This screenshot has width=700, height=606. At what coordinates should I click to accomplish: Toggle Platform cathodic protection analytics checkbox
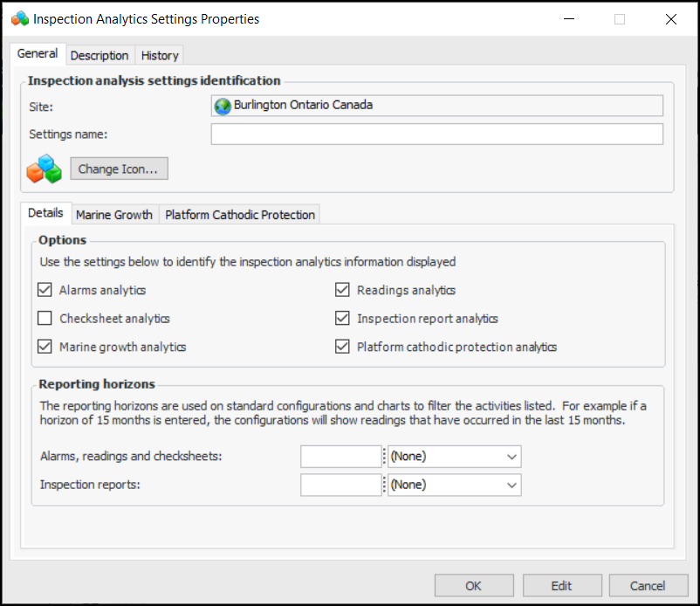click(343, 347)
